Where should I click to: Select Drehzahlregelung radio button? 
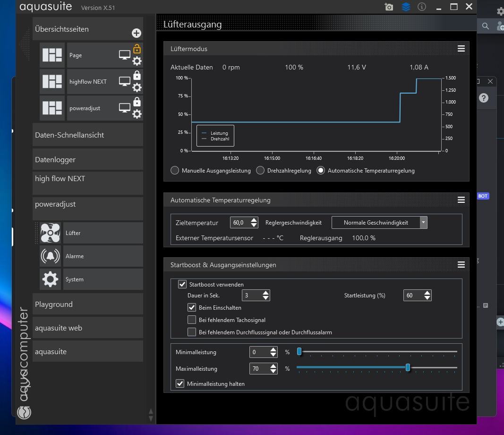[x=260, y=170]
